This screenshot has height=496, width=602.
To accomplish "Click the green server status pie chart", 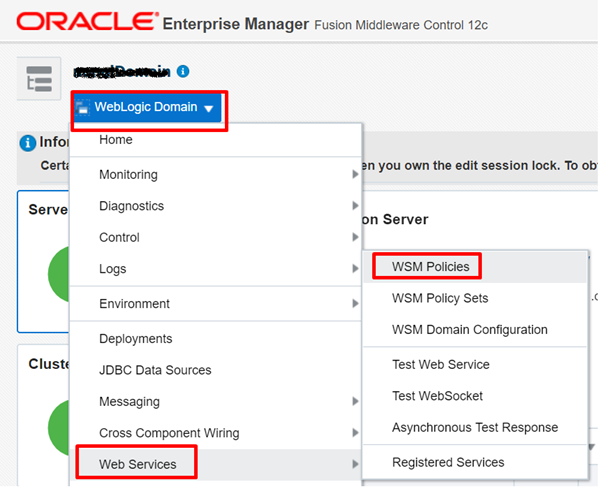I will (59, 274).
